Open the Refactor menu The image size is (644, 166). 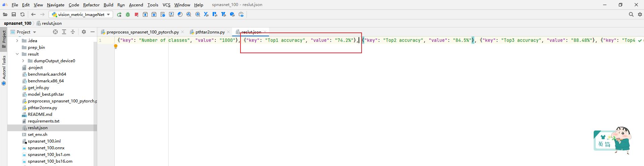click(x=91, y=5)
